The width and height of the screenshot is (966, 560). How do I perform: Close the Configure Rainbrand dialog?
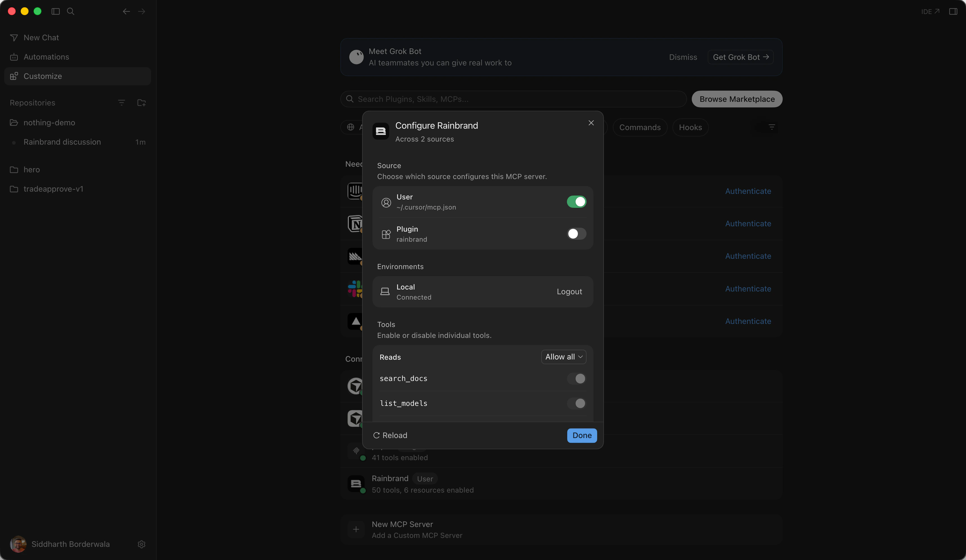[x=591, y=123]
